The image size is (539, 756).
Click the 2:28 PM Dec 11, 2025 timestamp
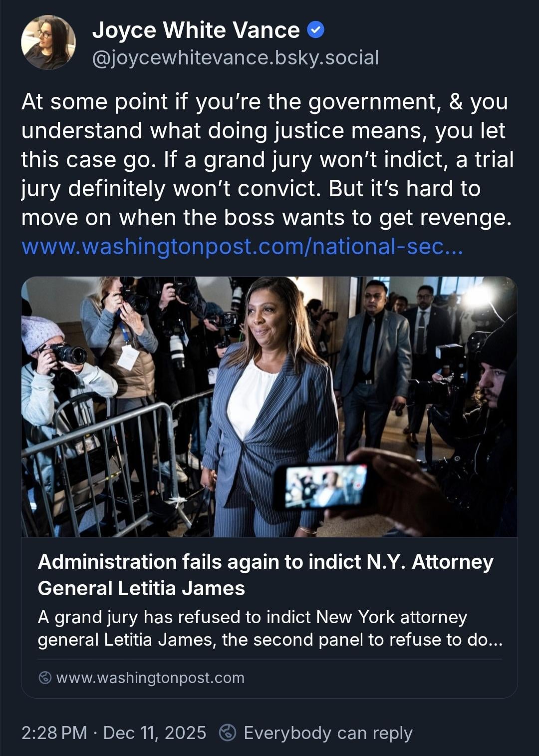click(x=114, y=733)
